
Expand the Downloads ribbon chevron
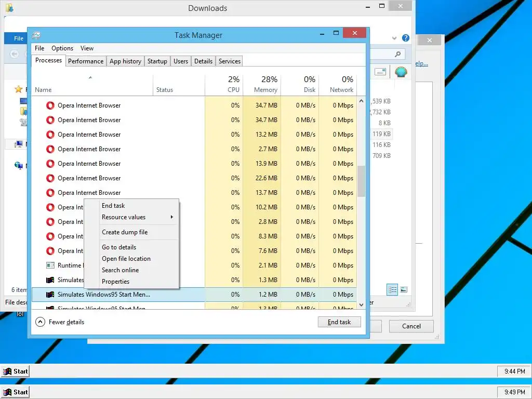394,38
